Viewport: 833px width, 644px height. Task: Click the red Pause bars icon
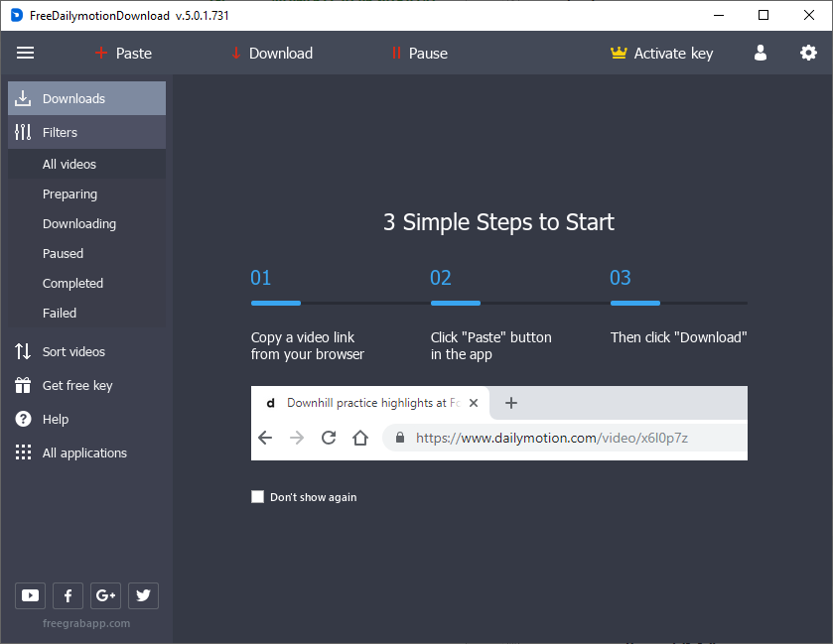[396, 54]
